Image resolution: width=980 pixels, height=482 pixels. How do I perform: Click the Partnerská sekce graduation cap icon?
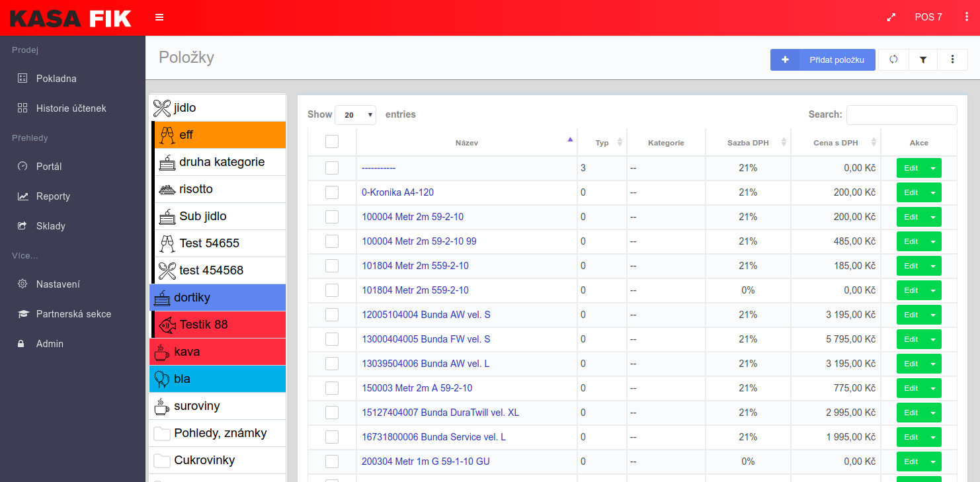[23, 313]
